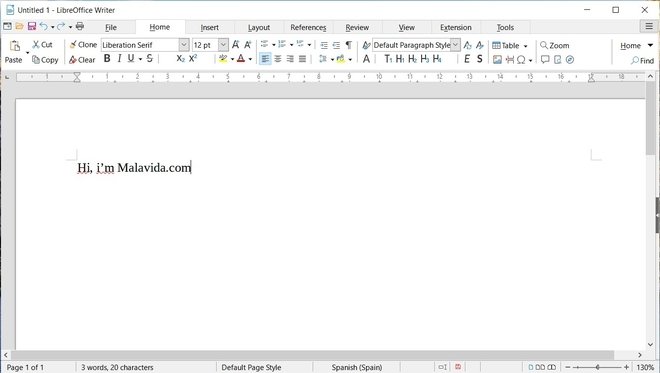Image resolution: width=660 pixels, height=373 pixels.
Task: Open the hamburger menu icon
Action: tap(649, 27)
